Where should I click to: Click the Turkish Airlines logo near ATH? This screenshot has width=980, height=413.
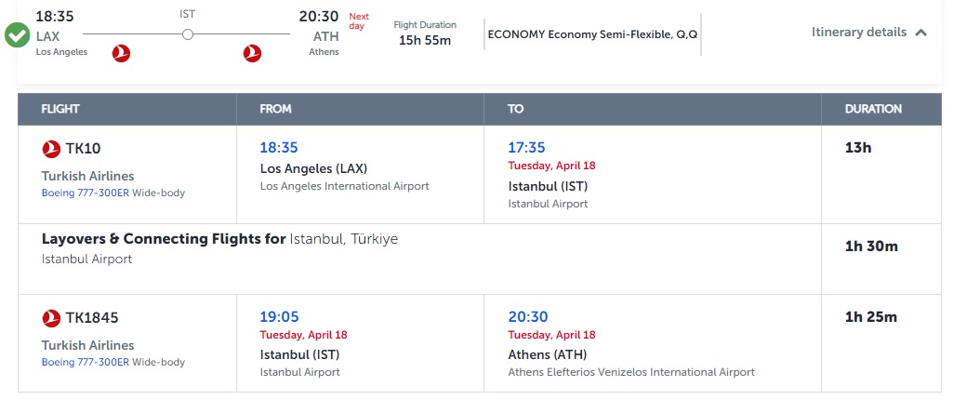click(x=252, y=54)
